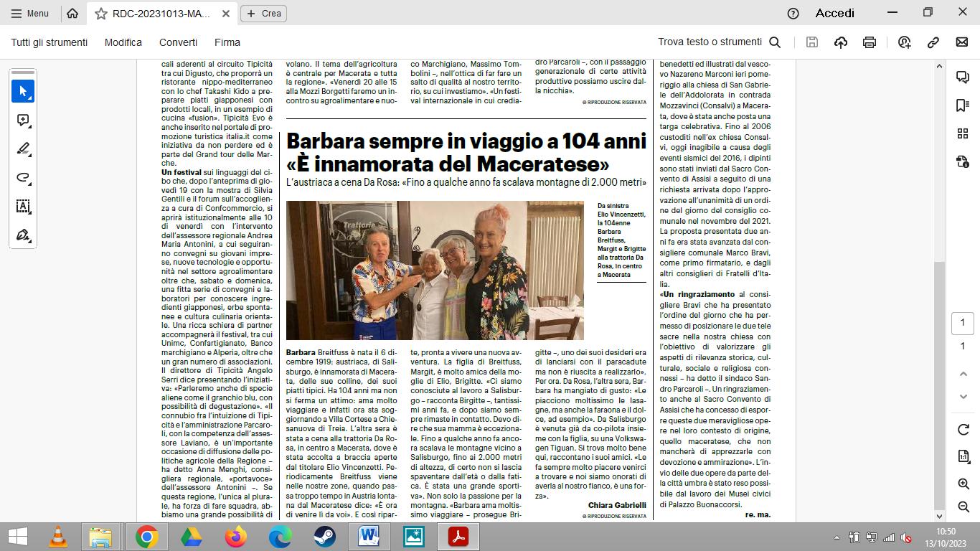
Task: Open the Help question mark menu
Action: tap(793, 13)
